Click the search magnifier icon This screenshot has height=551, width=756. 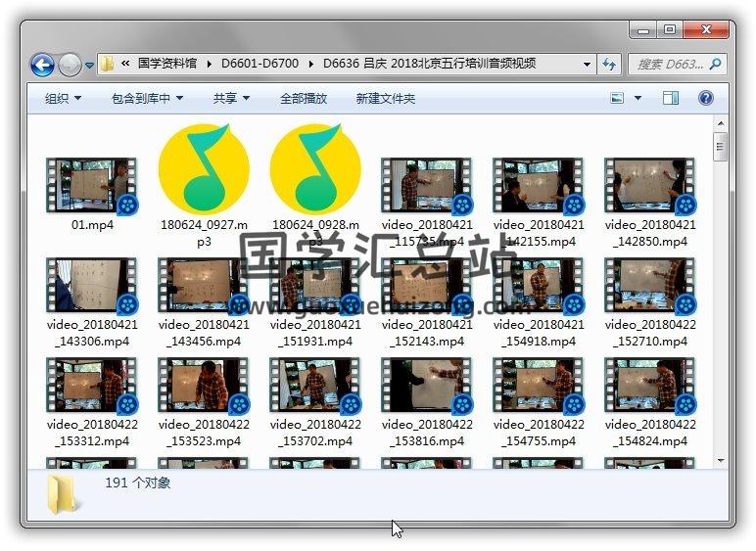715,64
